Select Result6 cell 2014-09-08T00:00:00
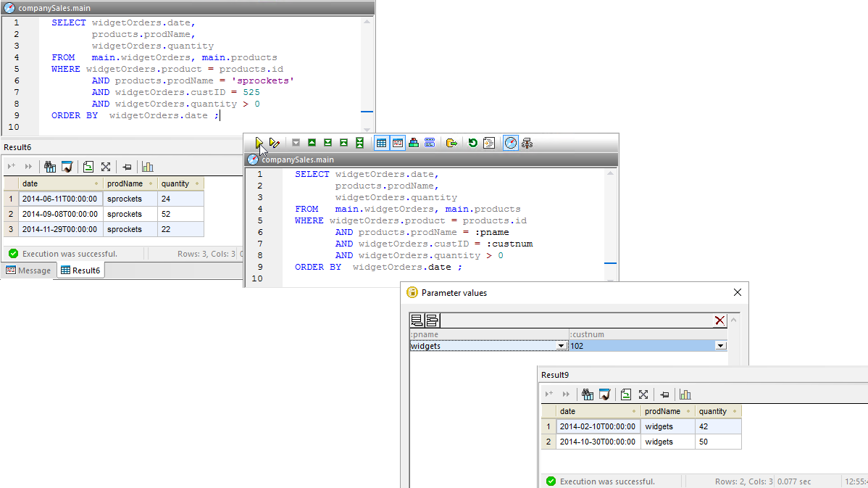The height and width of the screenshot is (488, 868). [x=60, y=214]
